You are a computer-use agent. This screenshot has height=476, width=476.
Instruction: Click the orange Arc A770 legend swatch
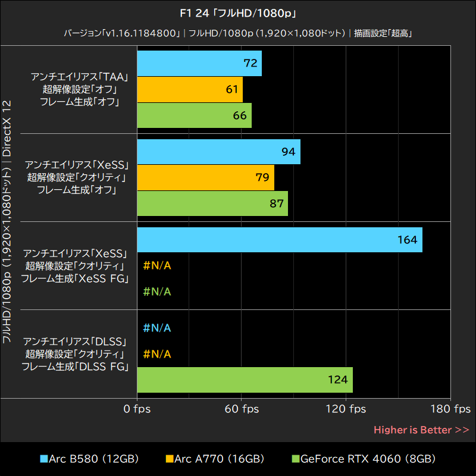click(170, 459)
